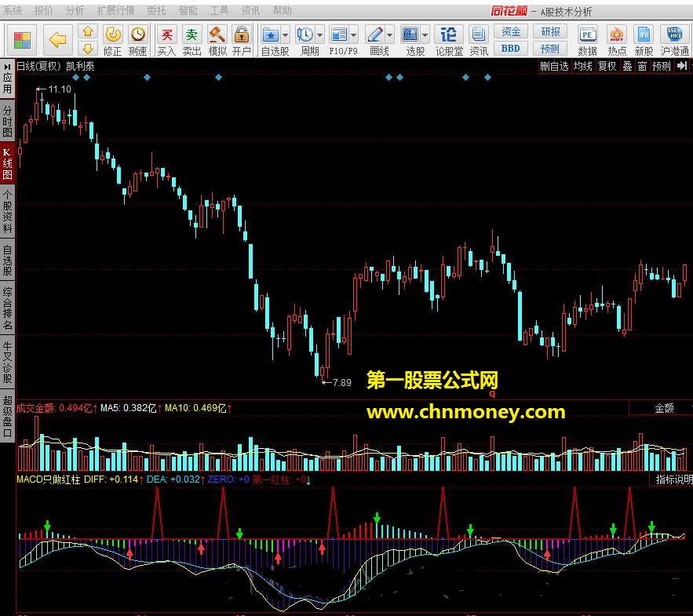Open the F10/F9 info icon
The height and width of the screenshot is (616, 693).
click(x=339, y=35)
